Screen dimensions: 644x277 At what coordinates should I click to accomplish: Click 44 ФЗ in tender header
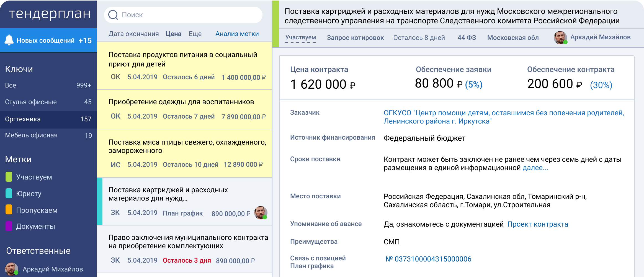(467, 38)
